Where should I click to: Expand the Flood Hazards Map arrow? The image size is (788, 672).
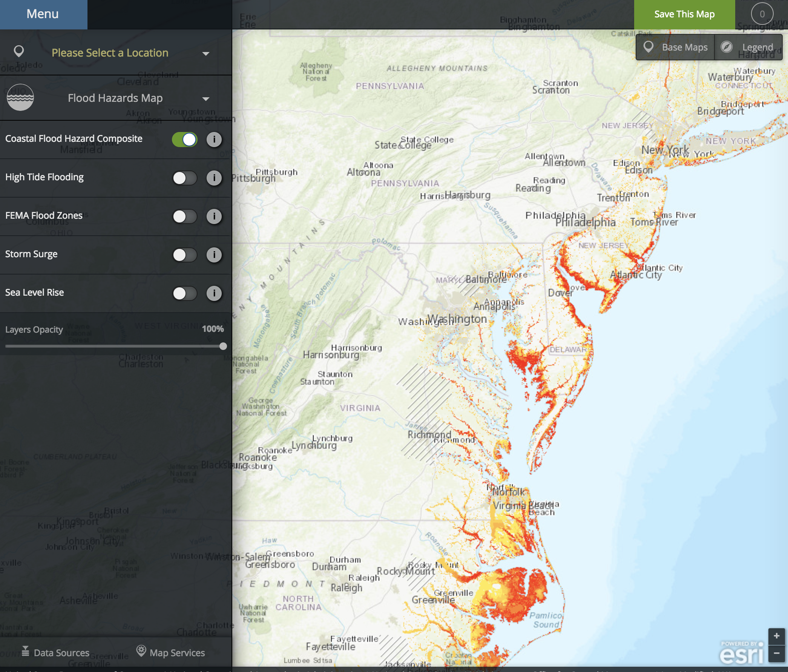[x=206, y=99]
